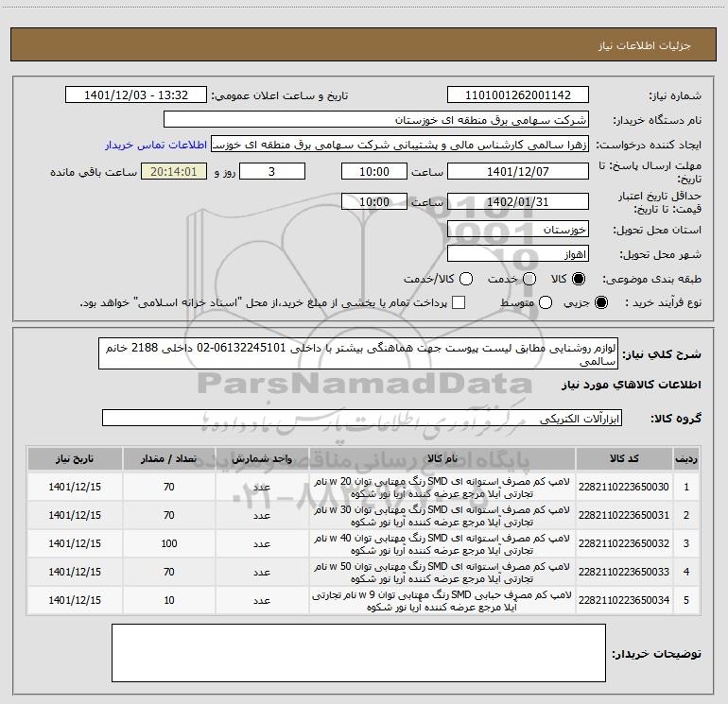
Task: Click the اهواز delivery city field
Action: [x=517, y=255]
